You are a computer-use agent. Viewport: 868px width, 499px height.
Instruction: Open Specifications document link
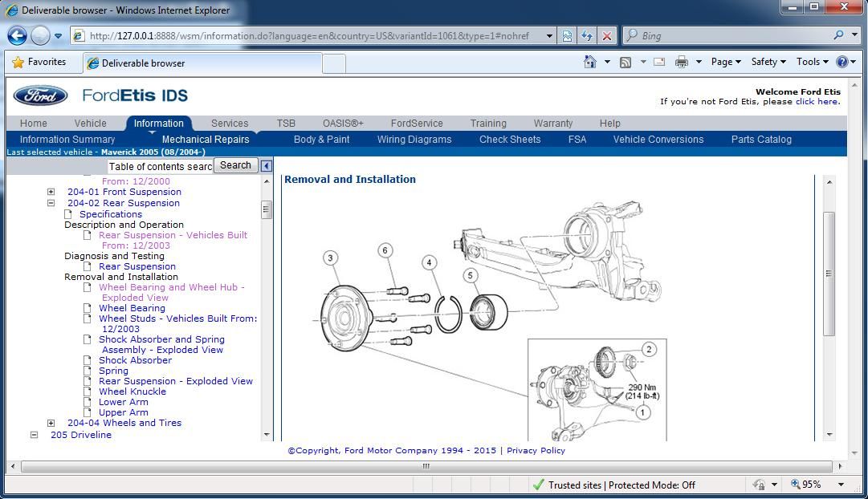[111, 214]
